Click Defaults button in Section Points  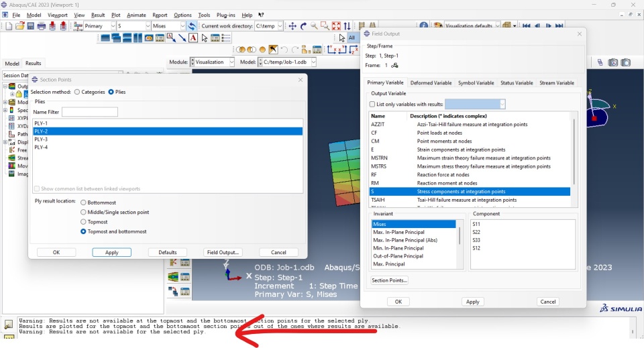tap(168, 252)
